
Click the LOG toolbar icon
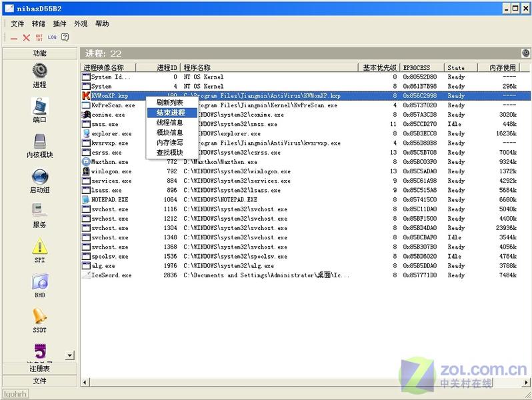point(52,37)
